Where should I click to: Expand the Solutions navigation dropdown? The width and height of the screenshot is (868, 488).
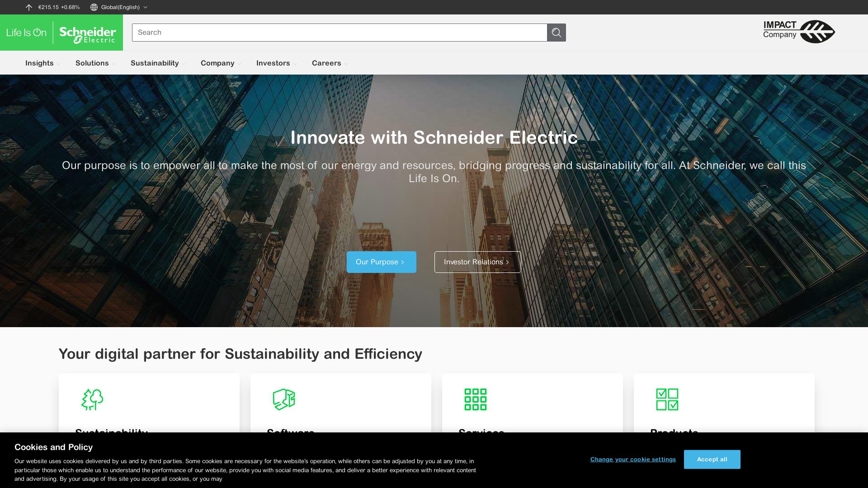(x=96, y=62)
